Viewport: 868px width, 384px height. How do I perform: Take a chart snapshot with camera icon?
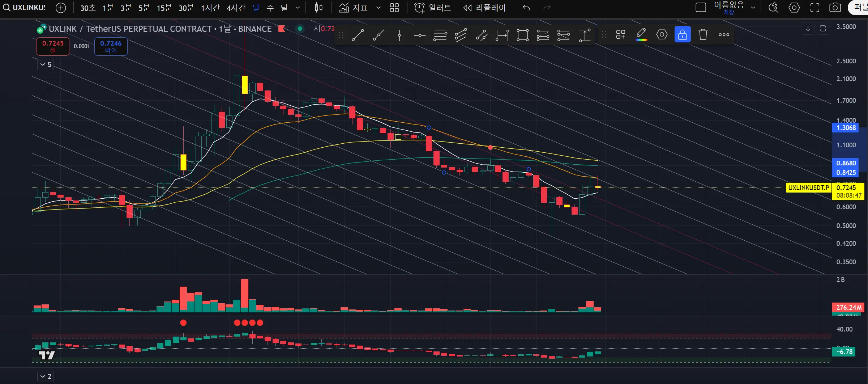[x=835, y=8]
